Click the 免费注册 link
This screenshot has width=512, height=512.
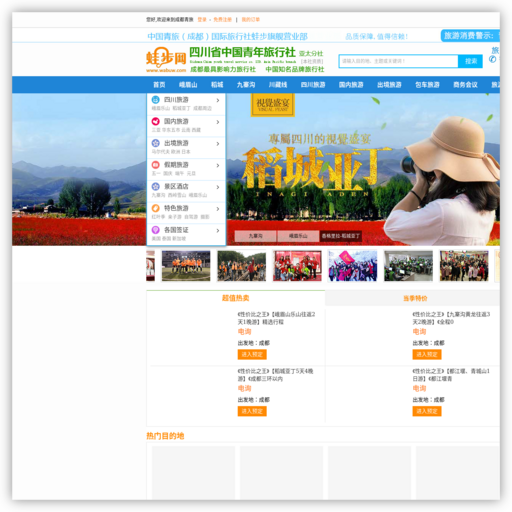click(x=222, y=20)
